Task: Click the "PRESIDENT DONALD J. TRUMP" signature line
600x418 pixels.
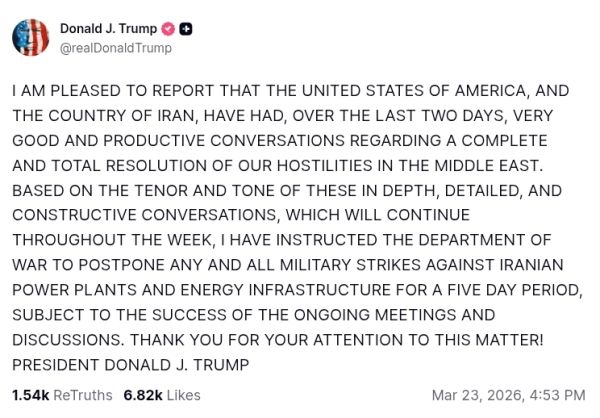Action: point(116,365)
